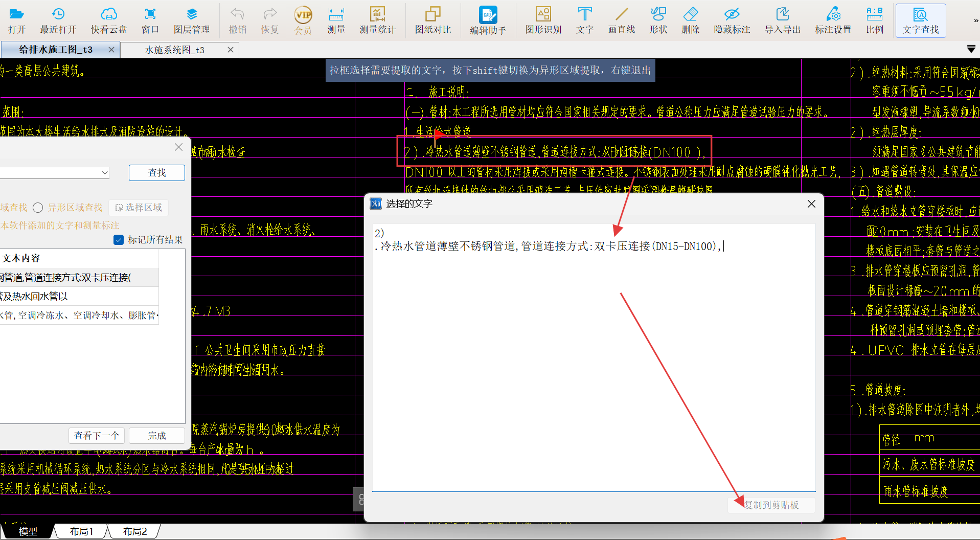The width and height of the screenshot is (980, 540).
Task: Click the 查找 search button
Action: [157, 173]
